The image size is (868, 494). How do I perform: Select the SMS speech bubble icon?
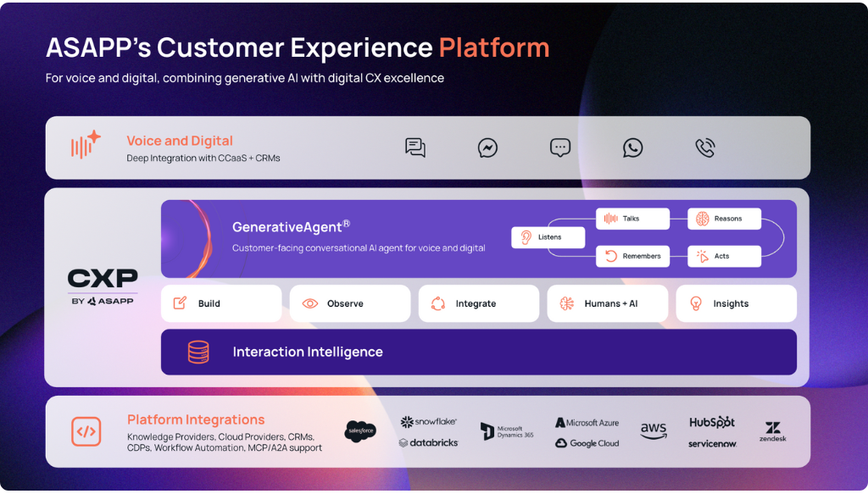click(x=560, y=147)
